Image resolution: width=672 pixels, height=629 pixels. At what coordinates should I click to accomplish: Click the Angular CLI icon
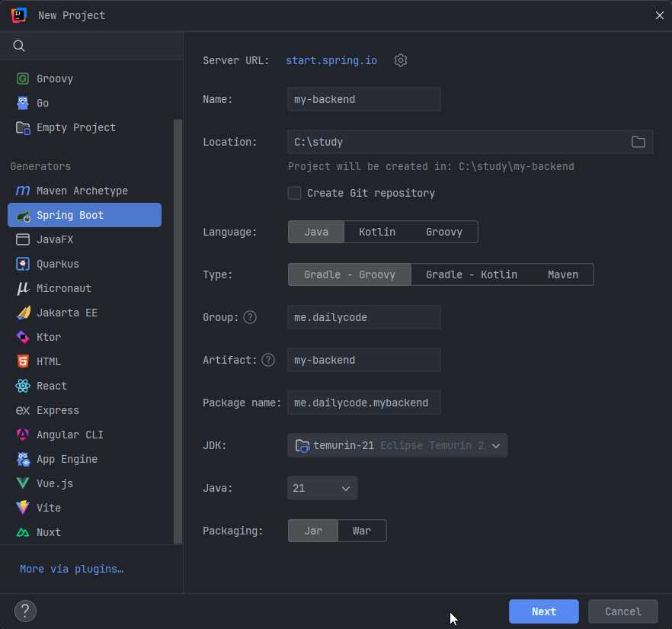click(x=23, y=435)
